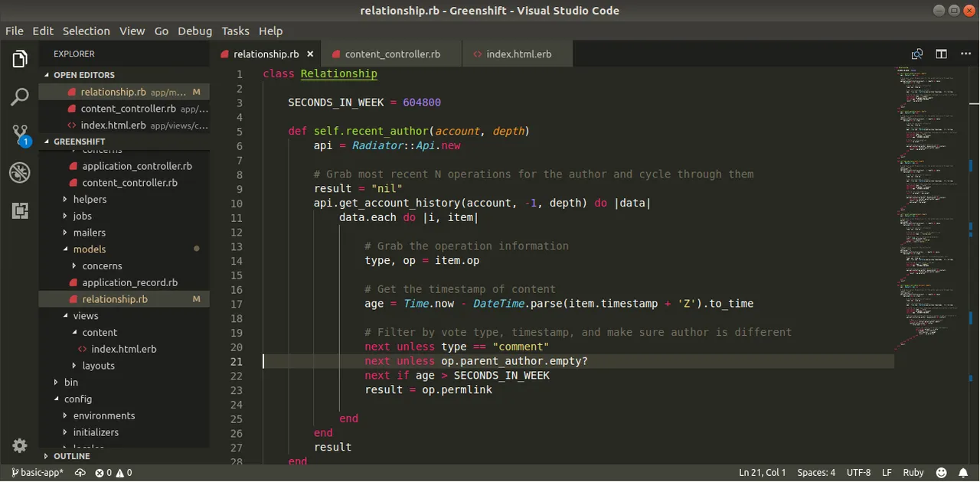Open problems panel via errors and warnings count
The image size is (980, 482).
pyautogui.click(x=113, y=473)
